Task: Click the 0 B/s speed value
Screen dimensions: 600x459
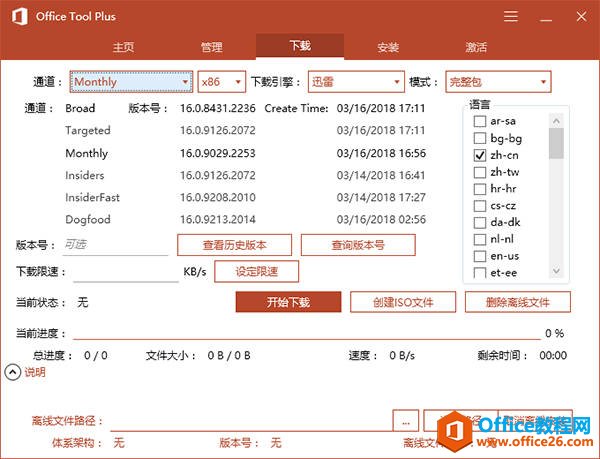Action: click(x=402, y=356)
